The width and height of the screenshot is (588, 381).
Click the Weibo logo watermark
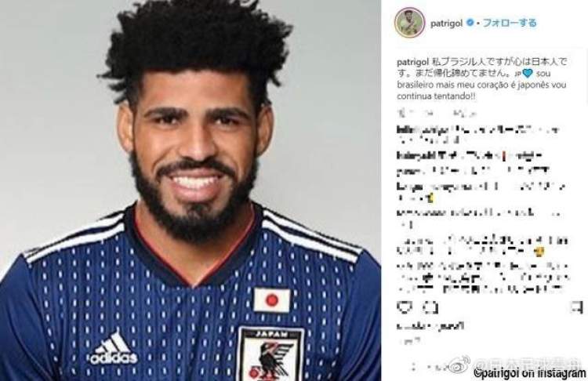pos(459,364)
